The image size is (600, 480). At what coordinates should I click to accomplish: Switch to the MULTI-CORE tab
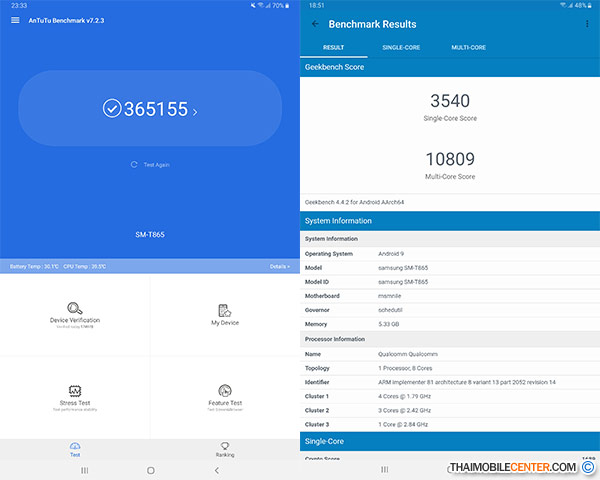pos(469,47)
